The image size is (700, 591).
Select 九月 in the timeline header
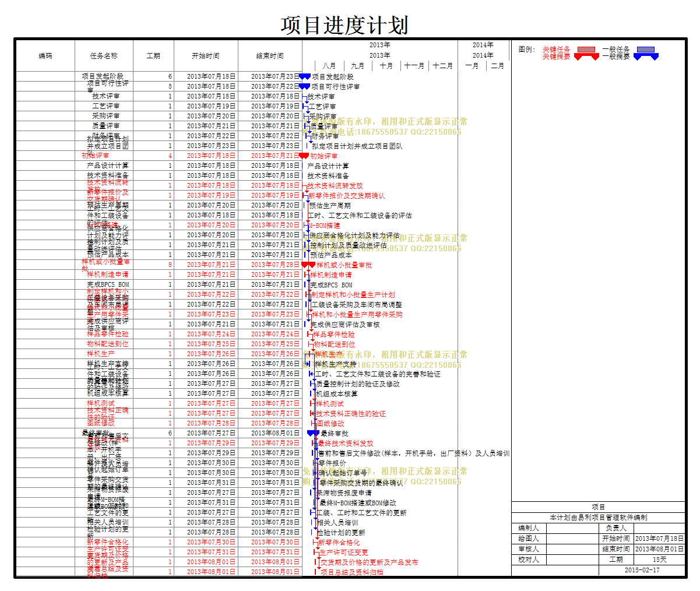[358, 66]
